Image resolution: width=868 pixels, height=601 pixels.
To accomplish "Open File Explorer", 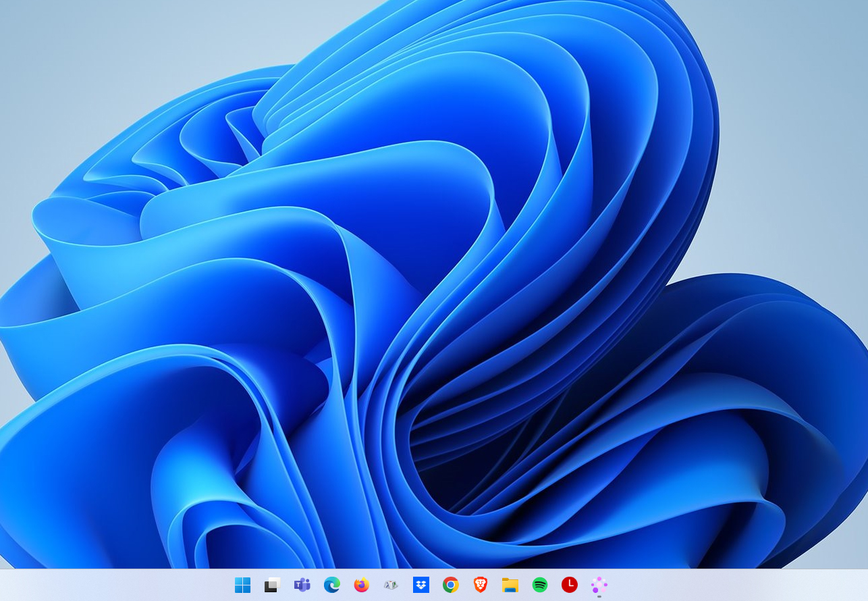I will (x=510, y=585).
